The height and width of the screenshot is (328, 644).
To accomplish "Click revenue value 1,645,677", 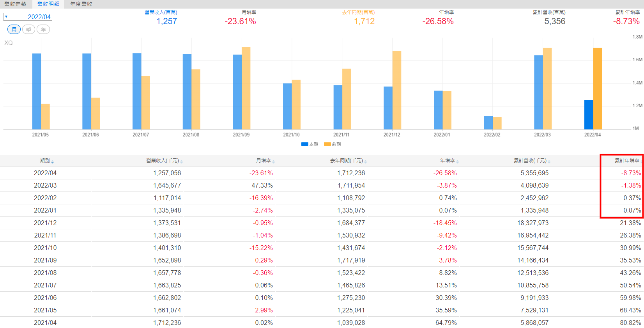I will click(x=167, y=185).
